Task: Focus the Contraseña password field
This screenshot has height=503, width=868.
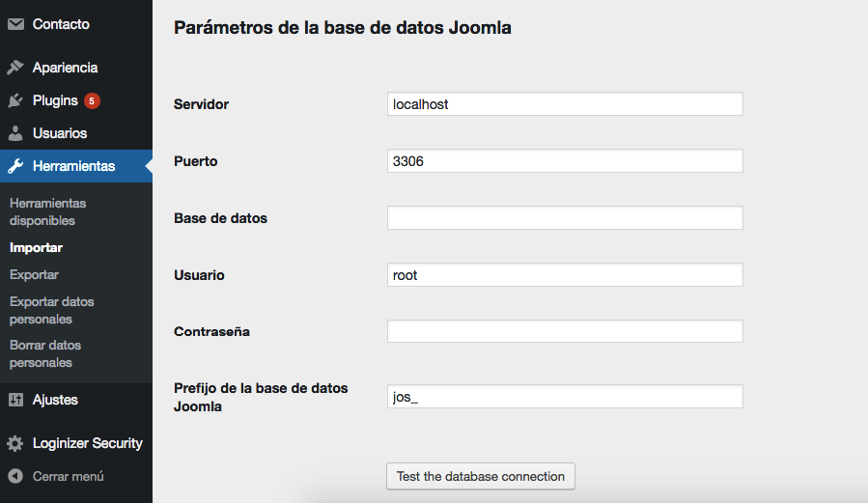Action: click(565, 332)
